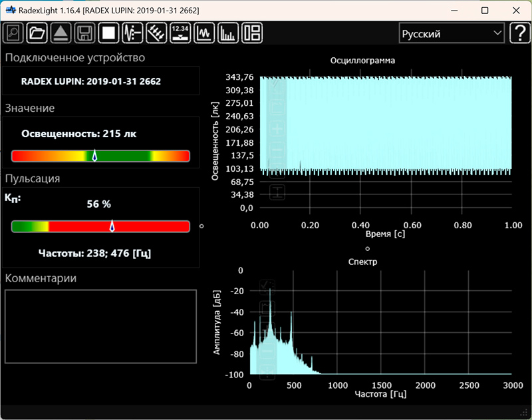
Task: Show the oscillogram graph view icon
Action: point(204,33)
